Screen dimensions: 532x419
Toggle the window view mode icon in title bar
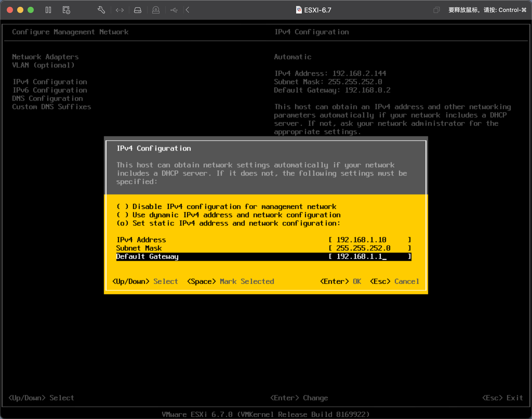(x=436, y=10)
